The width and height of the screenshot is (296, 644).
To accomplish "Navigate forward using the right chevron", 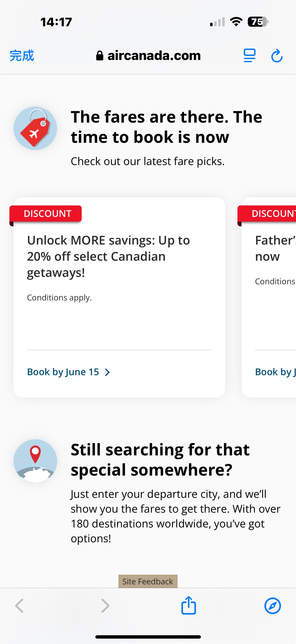I will point(105,606).
